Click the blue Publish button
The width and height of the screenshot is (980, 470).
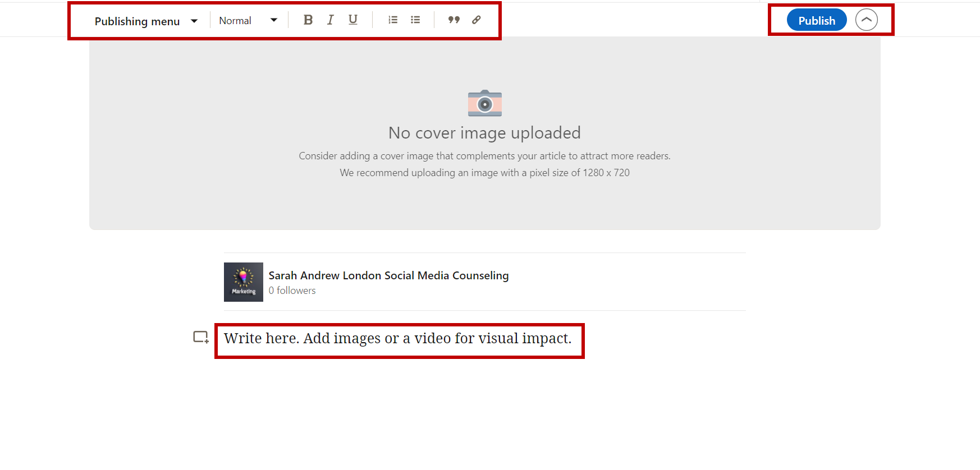pyautogui.click(x=817, y=20)
